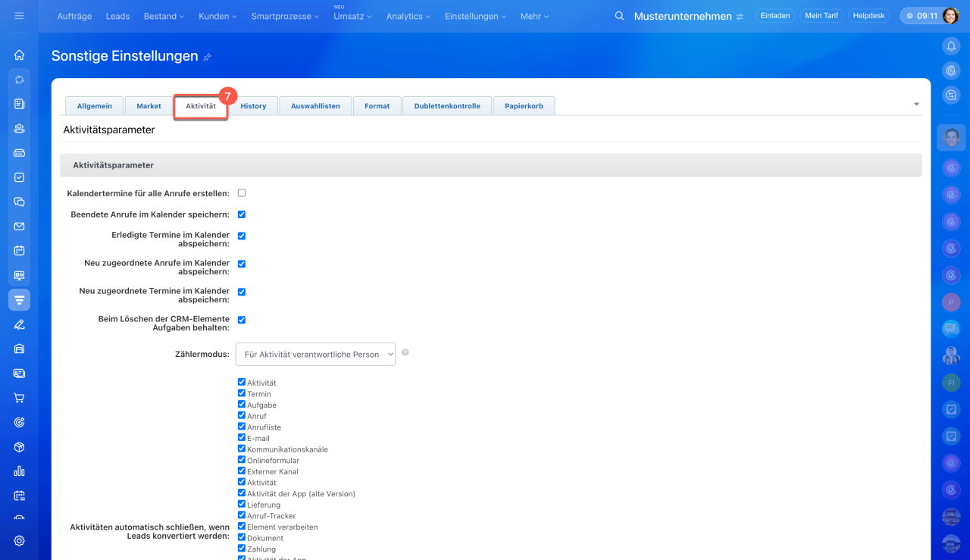Open the drive icon in left sidebar
The image size is (970, 560).
(19, 152)
